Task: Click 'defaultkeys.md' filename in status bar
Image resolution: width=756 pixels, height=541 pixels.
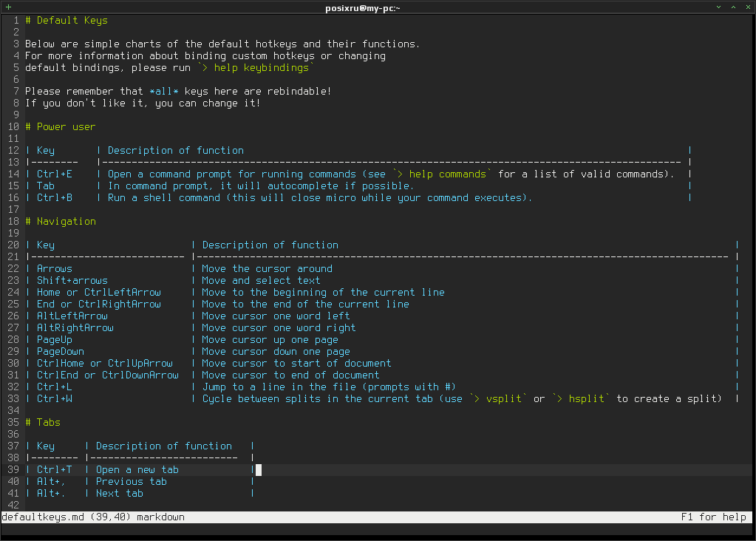Action: (x=43, y=517)
